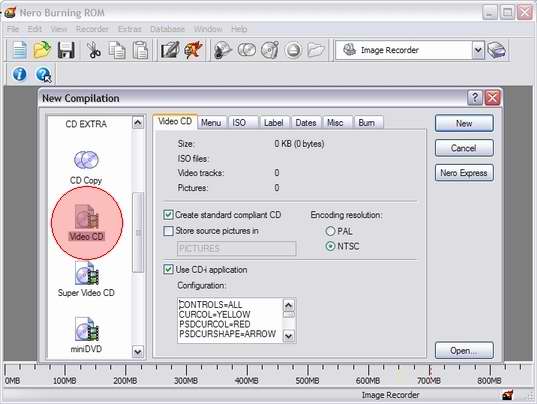
Task: Switch to the Label tab
Action: (275, 123)
